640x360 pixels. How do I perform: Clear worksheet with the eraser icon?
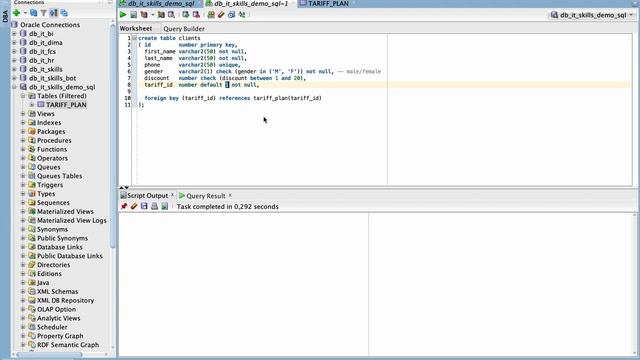(x=221, y=15)
